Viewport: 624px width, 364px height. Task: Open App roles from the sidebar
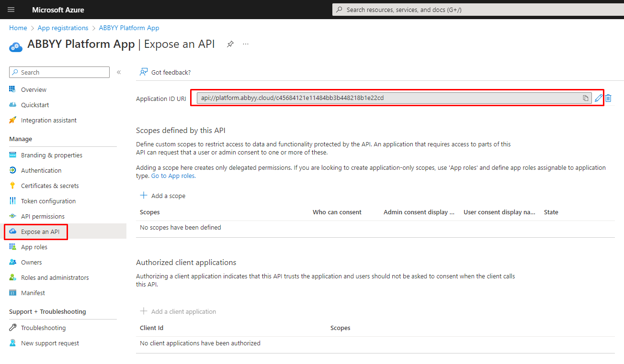(x=34, y=246)
